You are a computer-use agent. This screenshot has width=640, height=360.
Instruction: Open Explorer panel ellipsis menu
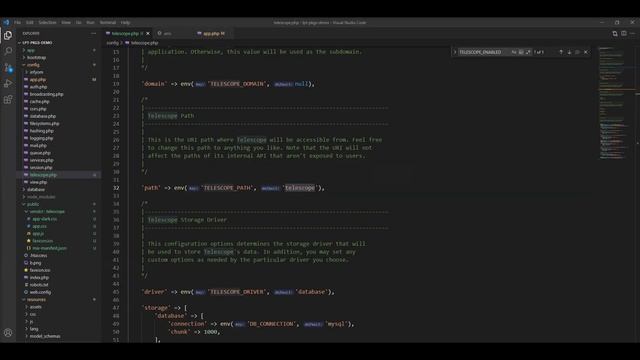93,33
